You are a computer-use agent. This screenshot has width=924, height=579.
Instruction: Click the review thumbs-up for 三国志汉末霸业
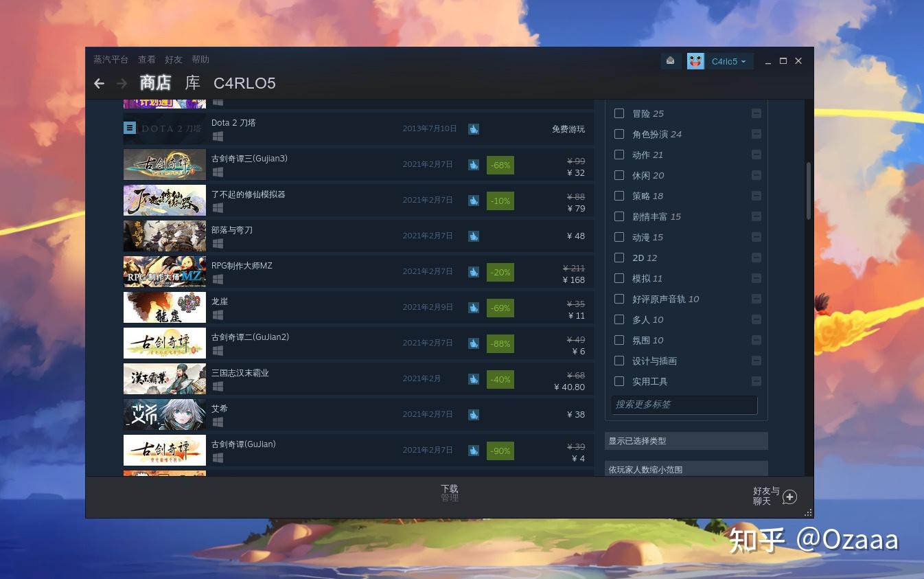tap(474, 379)
